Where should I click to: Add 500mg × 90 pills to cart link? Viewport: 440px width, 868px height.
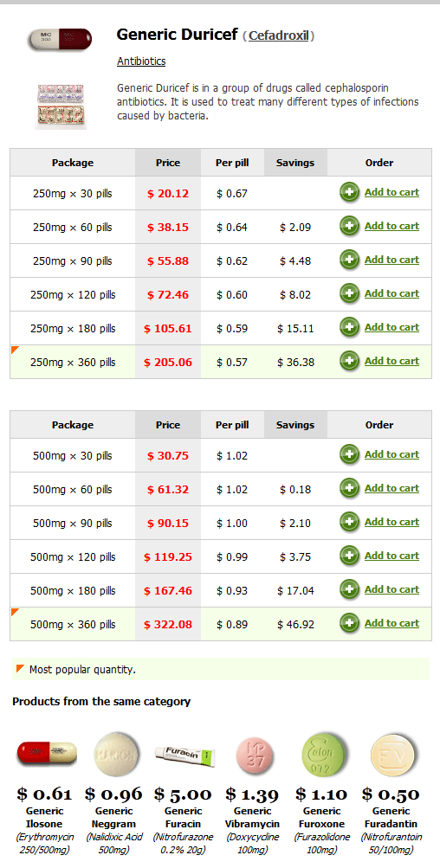point(391,522)
